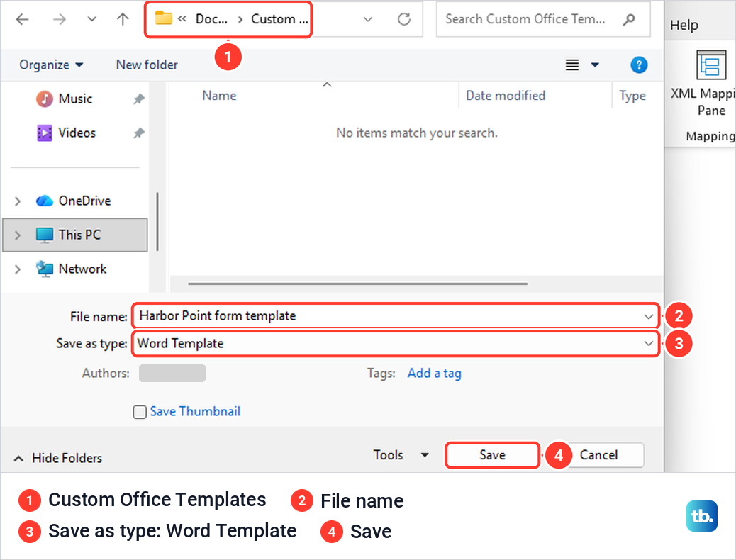Screen dimensions: 736x560
Task: Select Music in the navigation pane
Action: (x=75, y=99)
